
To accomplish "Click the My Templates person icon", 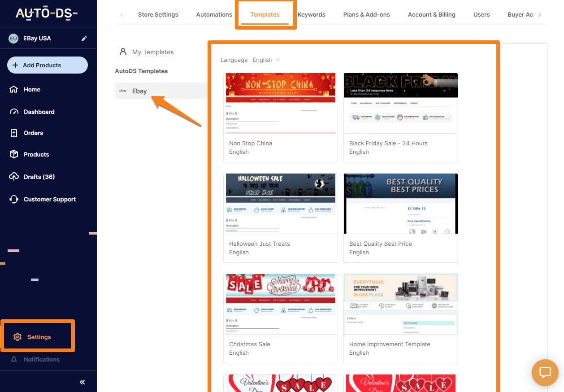I will click(123, 52).
